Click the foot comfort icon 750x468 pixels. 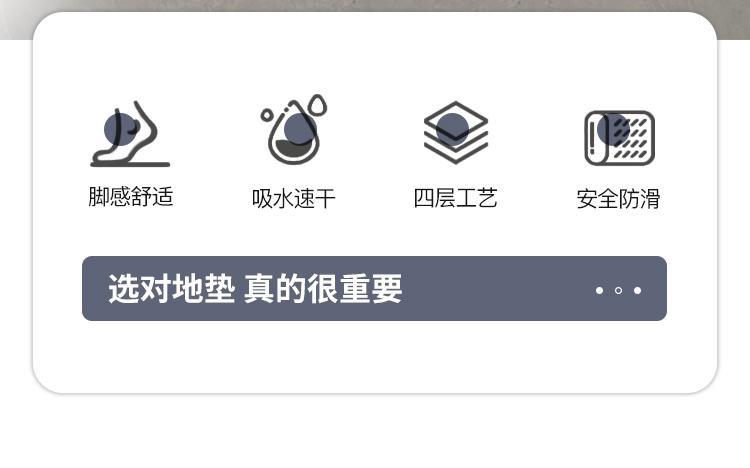(130, 134)
